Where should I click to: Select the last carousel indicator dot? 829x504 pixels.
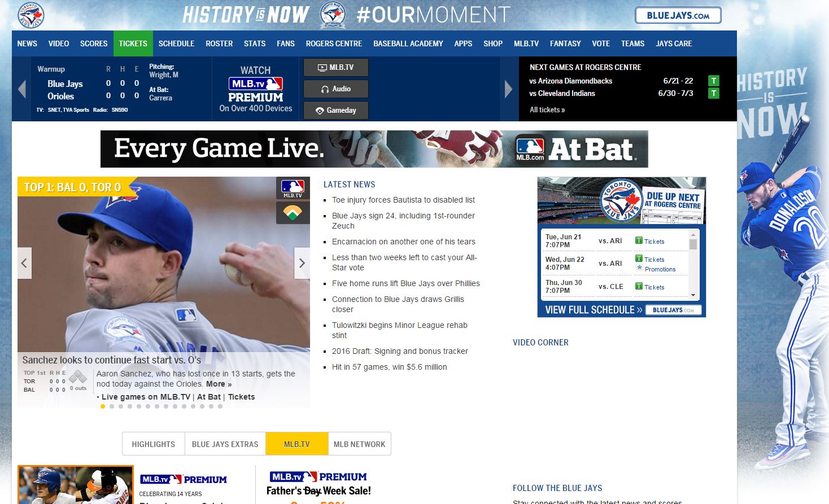220,406
